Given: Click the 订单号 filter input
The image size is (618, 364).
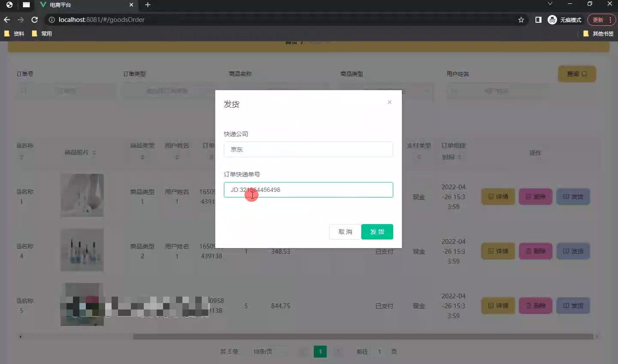Looking at the screenshot, I should [x=66, y=91].
